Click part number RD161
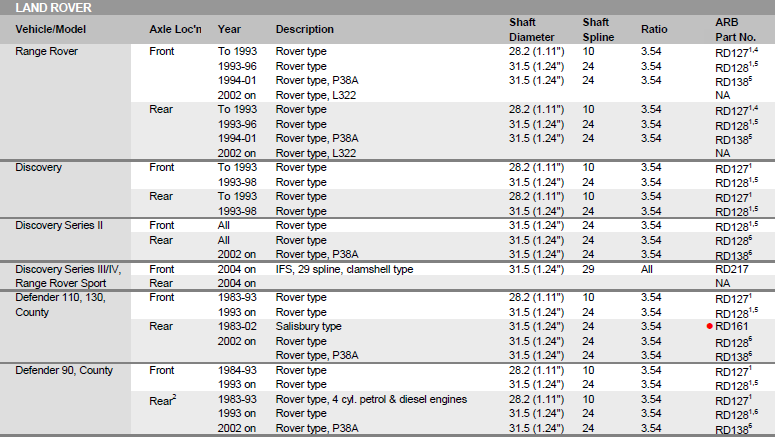 tap(732, 326)
